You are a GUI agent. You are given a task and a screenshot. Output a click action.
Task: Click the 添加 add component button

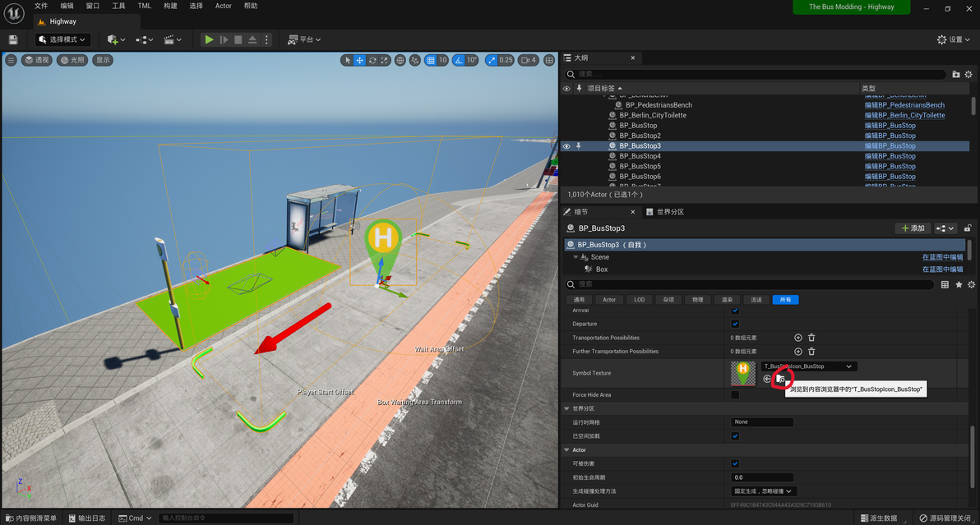pos(913,228)
